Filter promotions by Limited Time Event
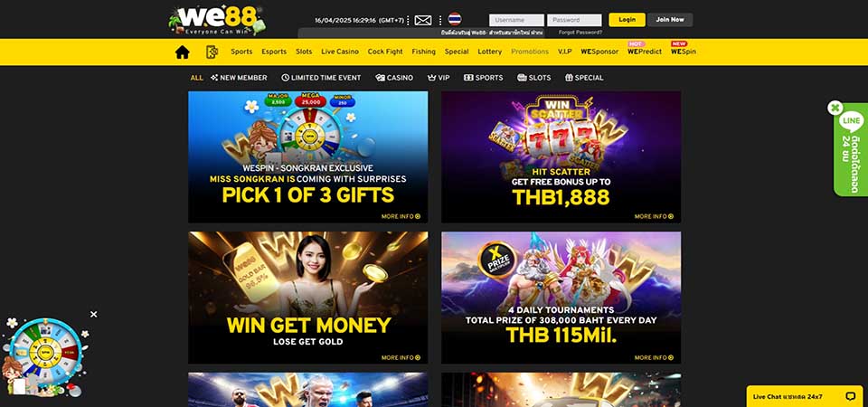The width and height of the screenshot is (868, 407). click(321, 78)
